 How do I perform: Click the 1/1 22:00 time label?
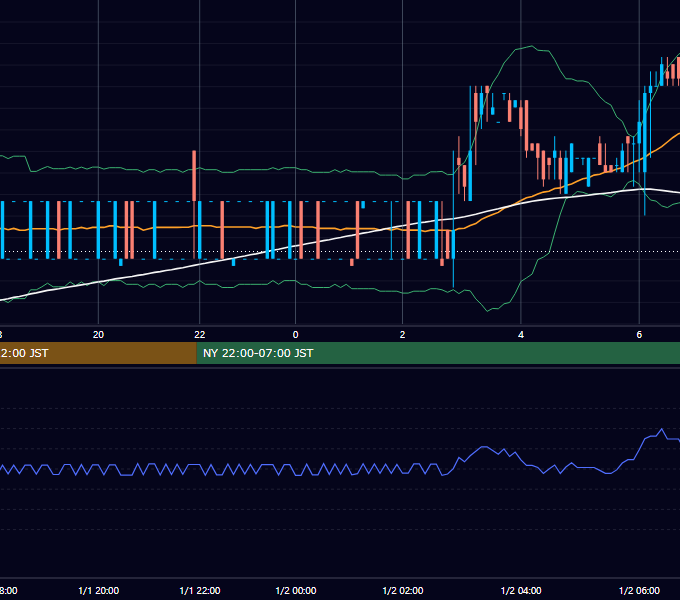click(199, 590)
